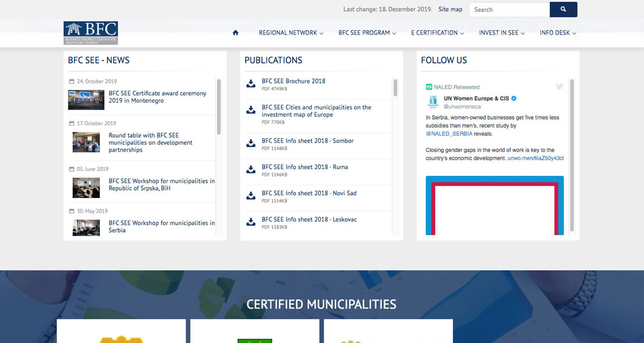Open Workshop for municipalities in Republic of Srpska
The height and width of the screenshot is (343, 644).
click(162, 184)
